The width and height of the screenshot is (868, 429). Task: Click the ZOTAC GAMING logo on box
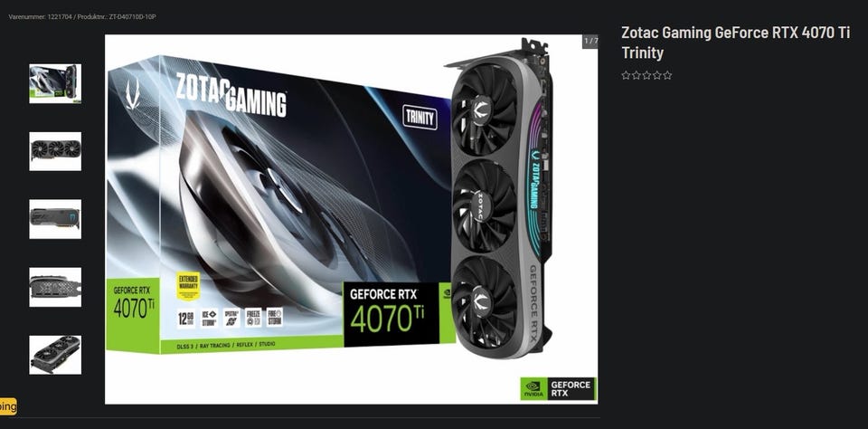pos(231,95)
